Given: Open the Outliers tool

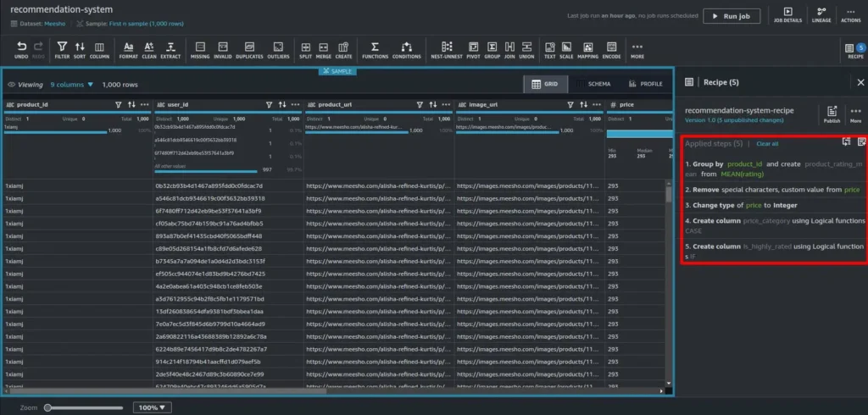Looking at the screenshot, I should 278,50.
